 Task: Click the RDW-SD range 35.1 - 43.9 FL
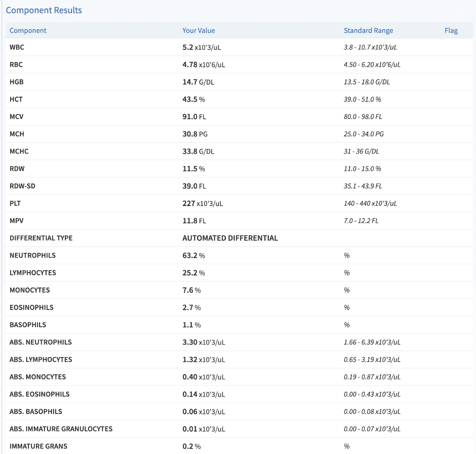(363, 186)
